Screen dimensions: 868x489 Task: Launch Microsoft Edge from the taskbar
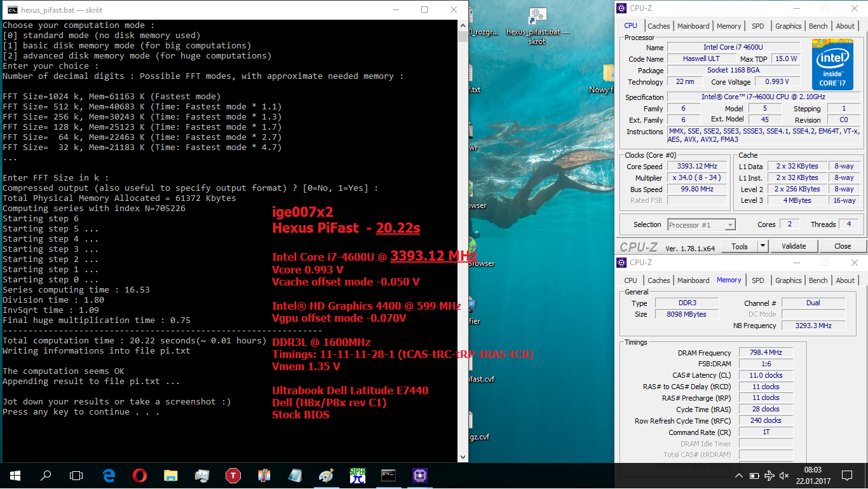[x=109, y=475]
